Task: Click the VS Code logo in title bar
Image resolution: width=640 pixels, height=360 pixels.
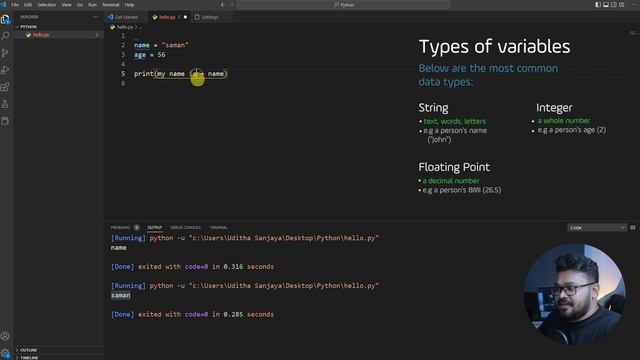Action: [x=4, y=4]
